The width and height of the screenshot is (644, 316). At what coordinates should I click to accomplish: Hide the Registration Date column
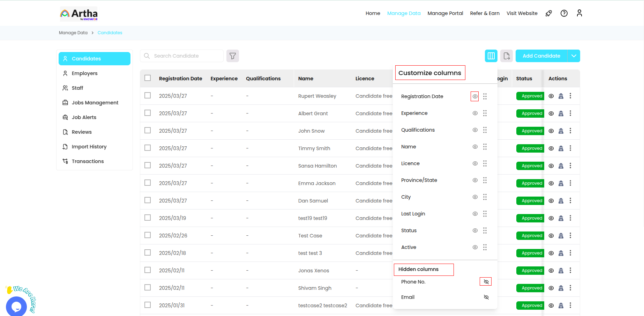pyautogui.click(x=475, y=96)
